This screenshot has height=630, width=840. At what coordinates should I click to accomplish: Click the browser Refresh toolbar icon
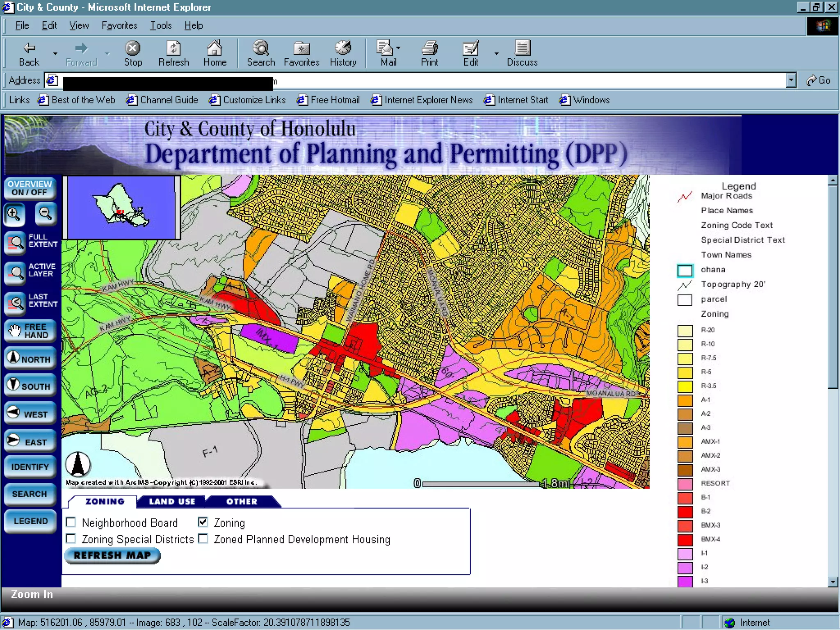click(173, 53)
